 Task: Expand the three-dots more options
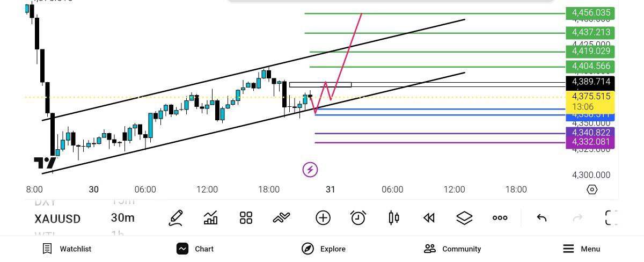(x=500, y=217)
